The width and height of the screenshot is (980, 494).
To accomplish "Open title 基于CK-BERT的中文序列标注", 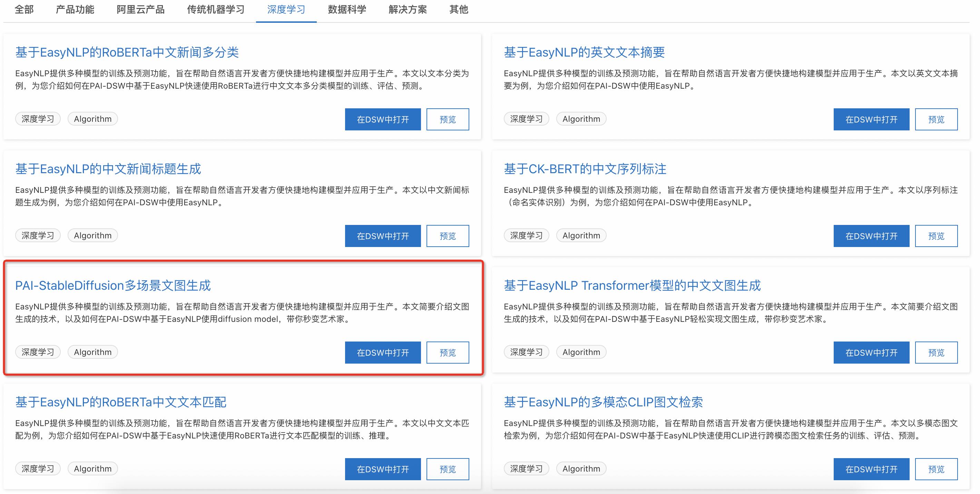I will tap(585, 169).
